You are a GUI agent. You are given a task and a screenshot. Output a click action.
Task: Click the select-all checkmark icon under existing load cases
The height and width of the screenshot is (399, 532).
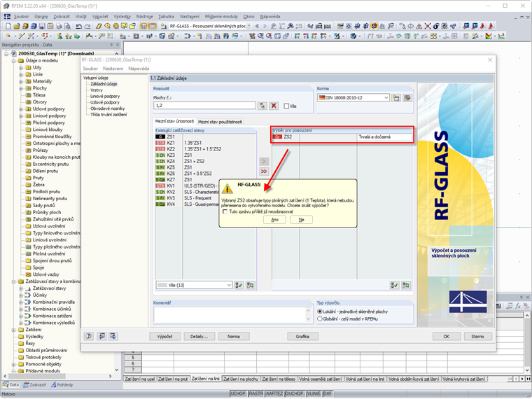tap(239, 286)
